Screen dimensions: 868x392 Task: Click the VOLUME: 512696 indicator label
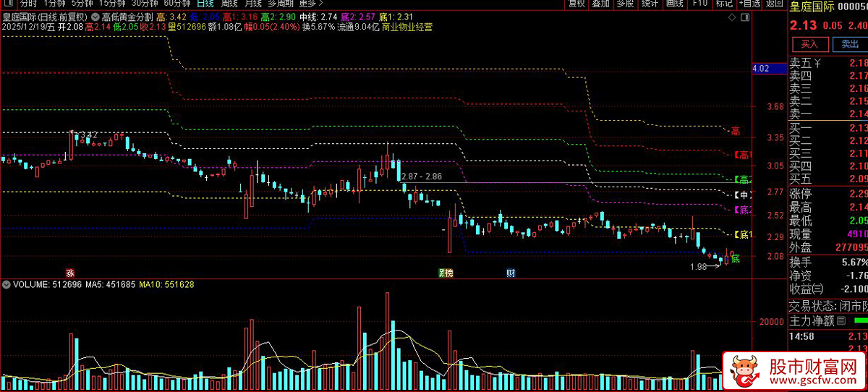point(48,284)
